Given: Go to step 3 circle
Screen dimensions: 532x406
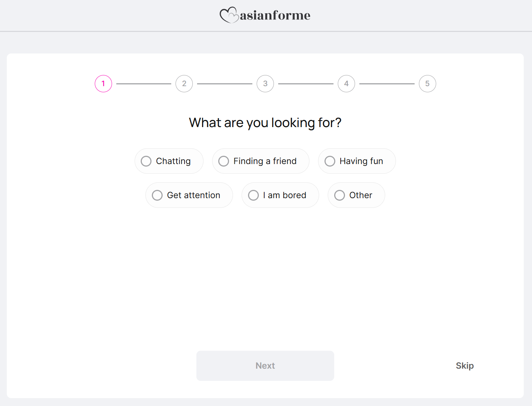Looking at the screenshot, I should pos(265,84).
